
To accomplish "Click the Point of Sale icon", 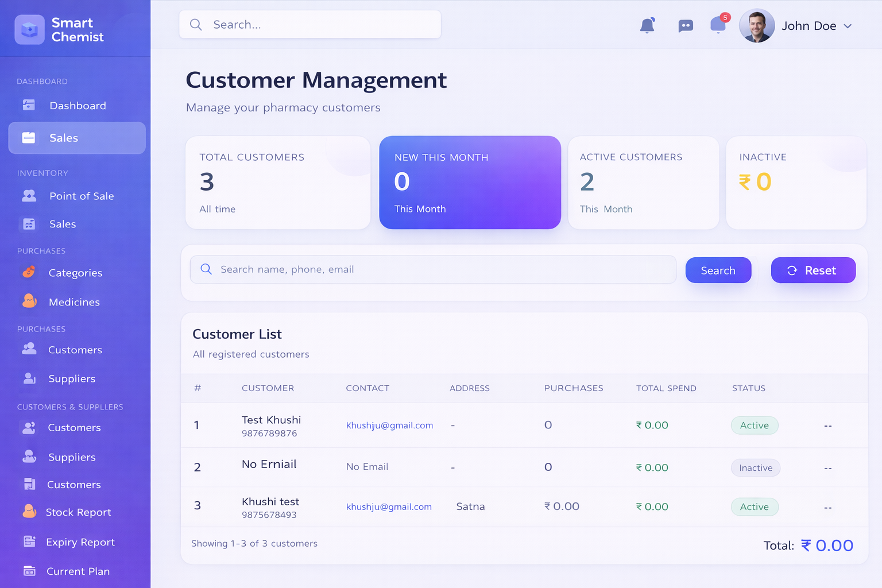I will (x=29, y=196).
